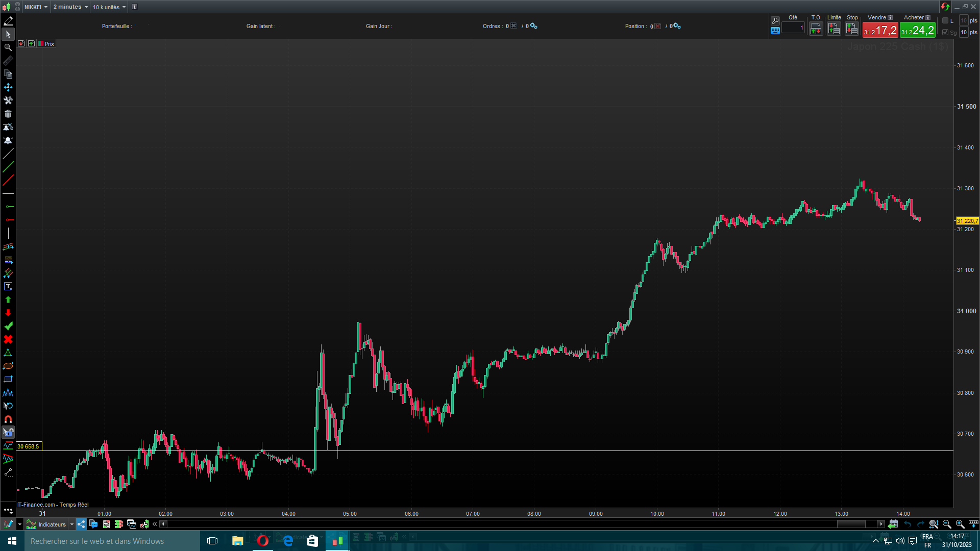Select the ruler measuring tool
Viewport: 980px width, 551px height.
[x=8, y=61]
